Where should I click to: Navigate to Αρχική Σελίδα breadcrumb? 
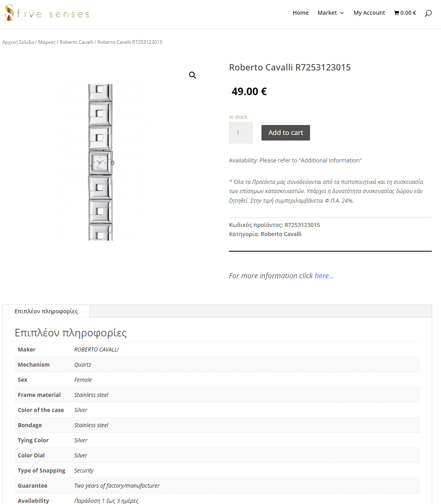(x=18, y=42)
